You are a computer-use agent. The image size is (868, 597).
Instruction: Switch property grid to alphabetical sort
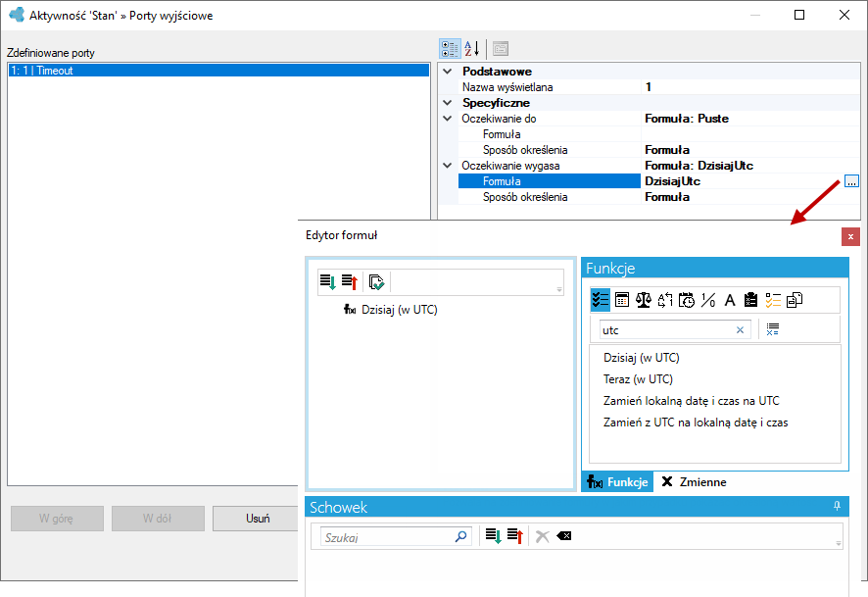(x=471, y=49)
